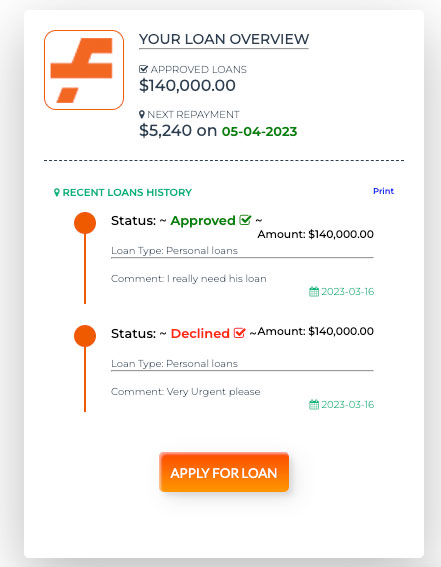The width and height of the screenshot is (441, 567).
Task: Click the red Declined status check icon
Action: pyautogui.click(x=239, y=333)
